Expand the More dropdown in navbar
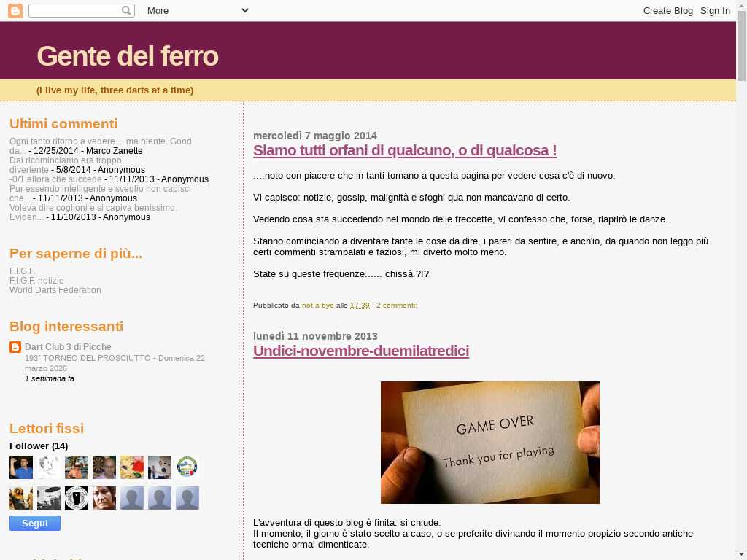The width and height of the screenshot is (747, 560). tap(198, 10)
